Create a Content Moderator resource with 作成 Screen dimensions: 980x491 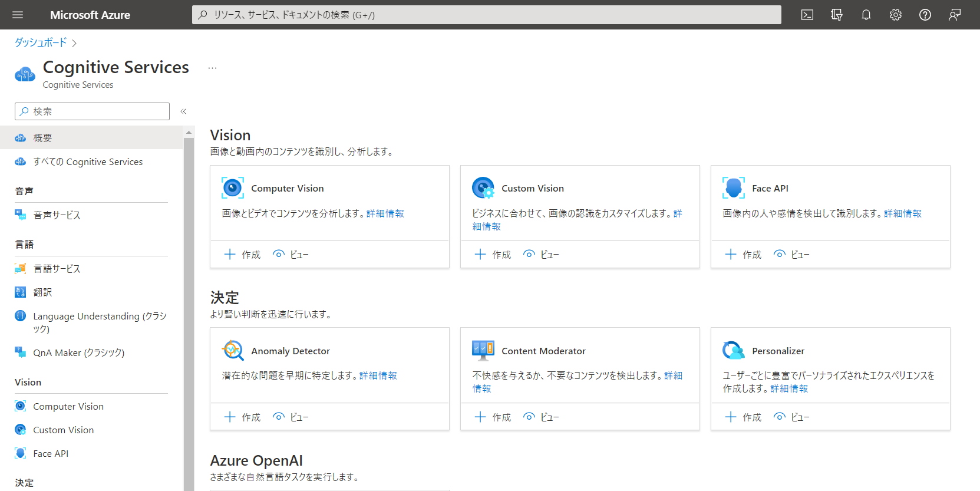pos(493,417)
